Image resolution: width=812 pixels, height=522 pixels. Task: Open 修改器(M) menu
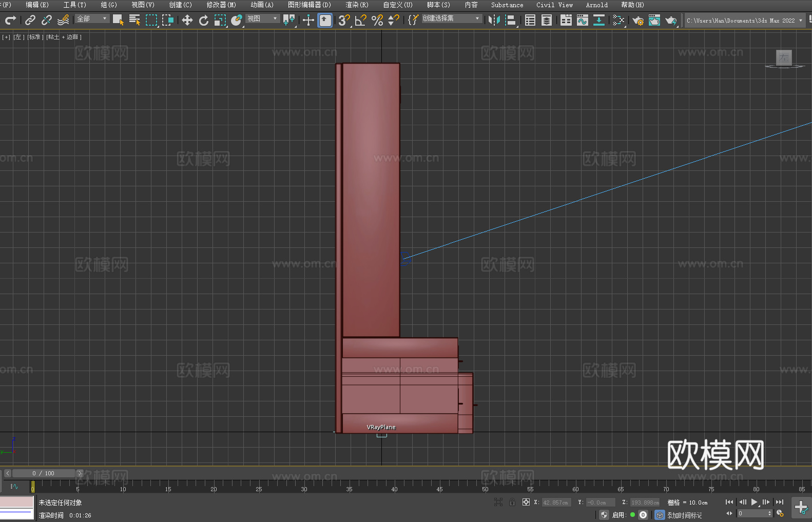[221, 5]
